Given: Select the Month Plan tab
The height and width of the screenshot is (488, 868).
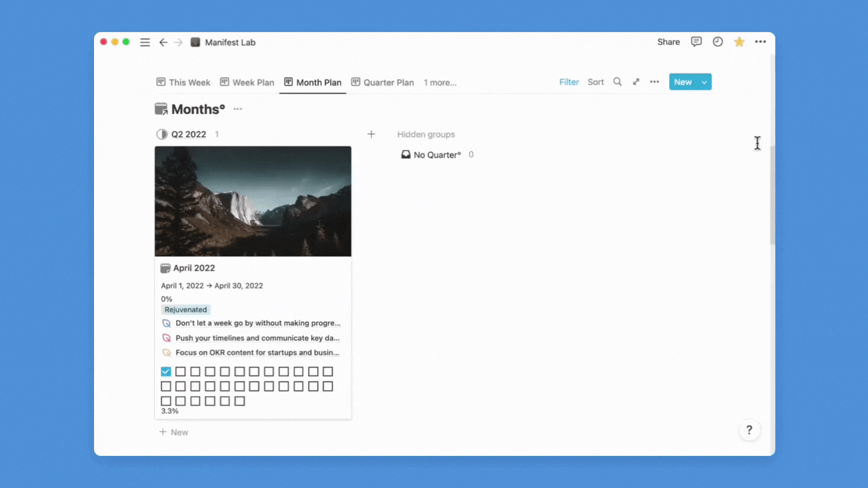Looking at the screenshot, I should pos(313,83).
